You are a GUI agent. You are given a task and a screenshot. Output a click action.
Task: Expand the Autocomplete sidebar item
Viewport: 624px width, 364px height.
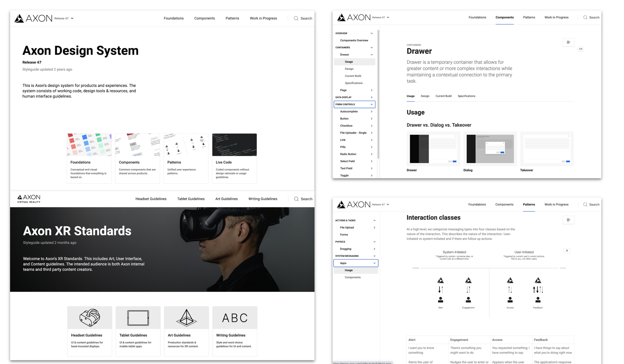[372, 111]
